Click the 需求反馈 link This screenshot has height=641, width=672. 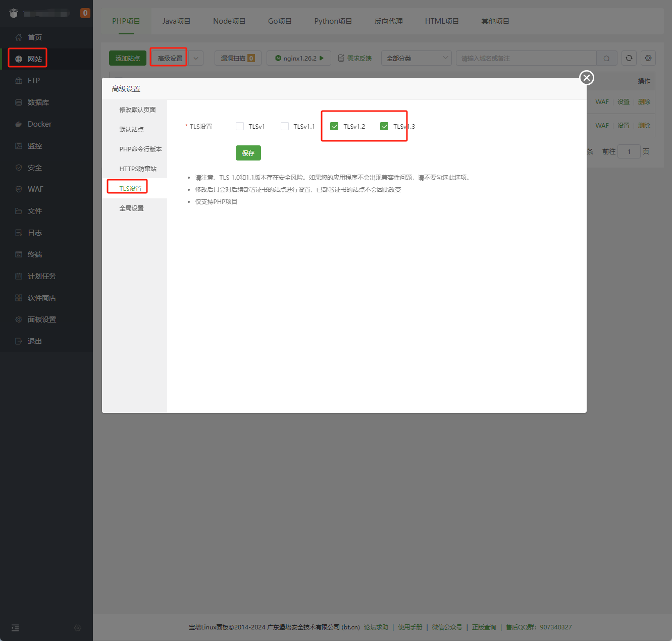tap(355, 58)
